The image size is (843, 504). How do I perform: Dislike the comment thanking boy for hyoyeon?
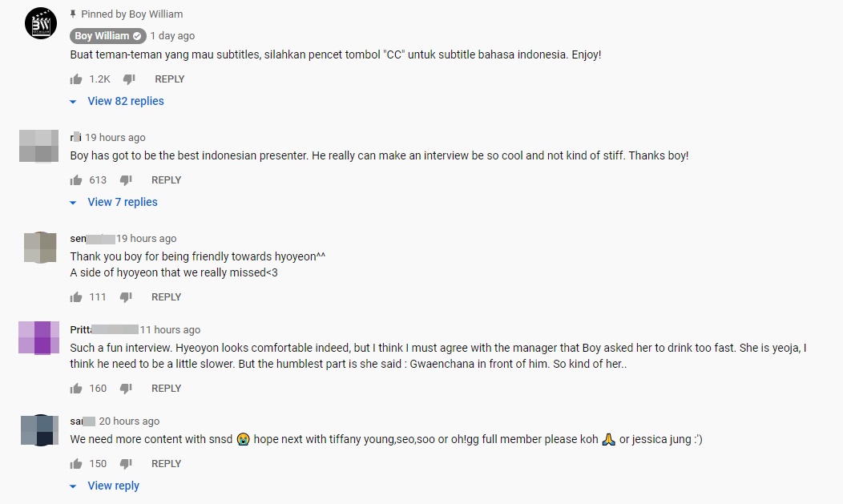coord(126,297)
